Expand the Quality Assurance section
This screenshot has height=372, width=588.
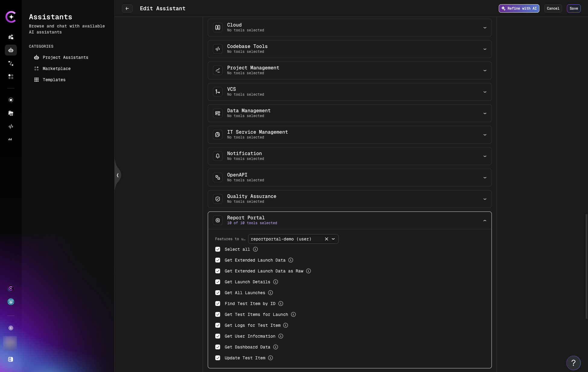485,199
